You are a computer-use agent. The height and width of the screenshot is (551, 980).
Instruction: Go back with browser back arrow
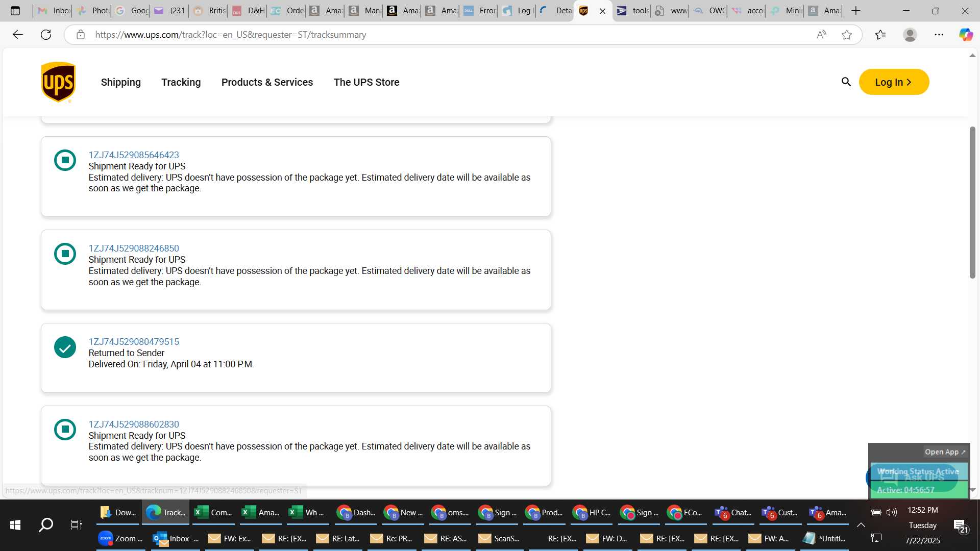18,35
